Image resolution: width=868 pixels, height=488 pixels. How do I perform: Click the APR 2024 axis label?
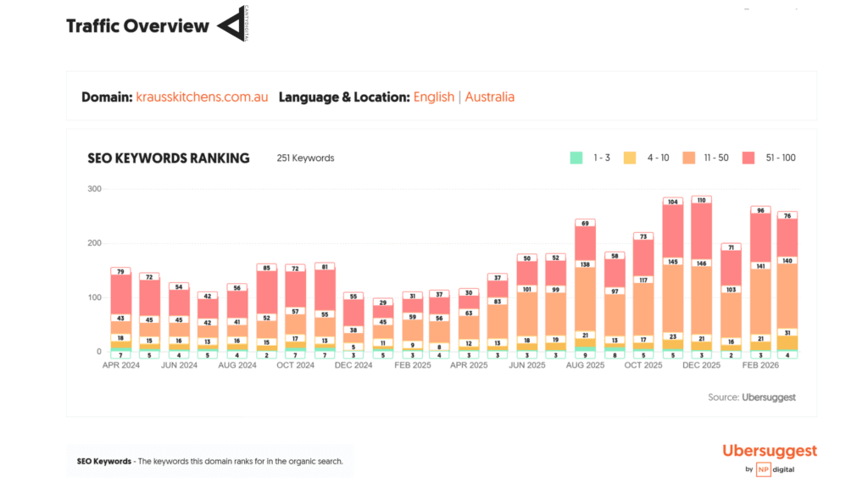tap(121, 365)
